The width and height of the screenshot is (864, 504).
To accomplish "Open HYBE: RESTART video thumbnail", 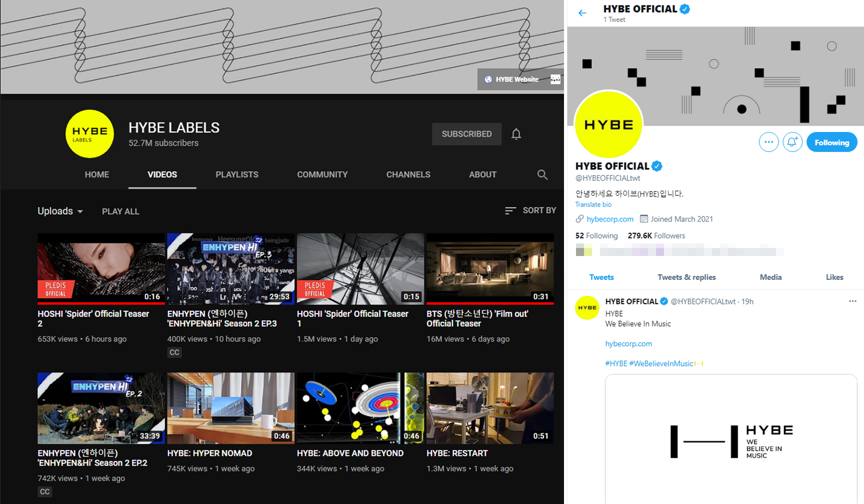I will coord(489,408).
